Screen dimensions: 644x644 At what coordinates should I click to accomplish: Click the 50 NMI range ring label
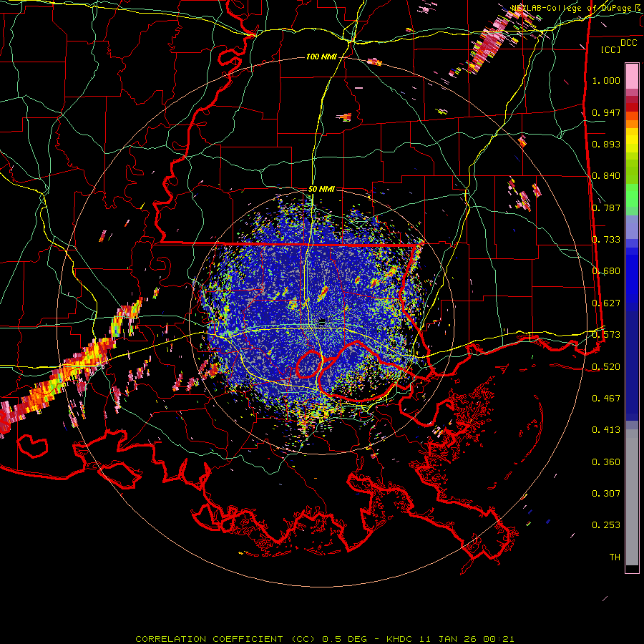tap(321, 190)
